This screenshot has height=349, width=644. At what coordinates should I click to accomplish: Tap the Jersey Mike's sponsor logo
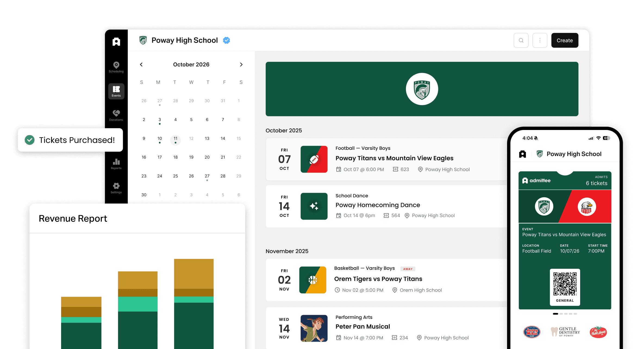coord(532,332)
